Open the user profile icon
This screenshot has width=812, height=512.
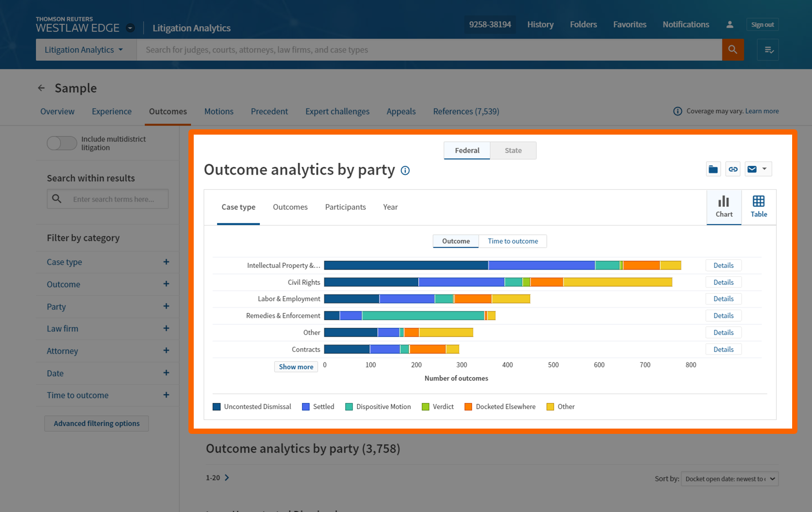729,25
